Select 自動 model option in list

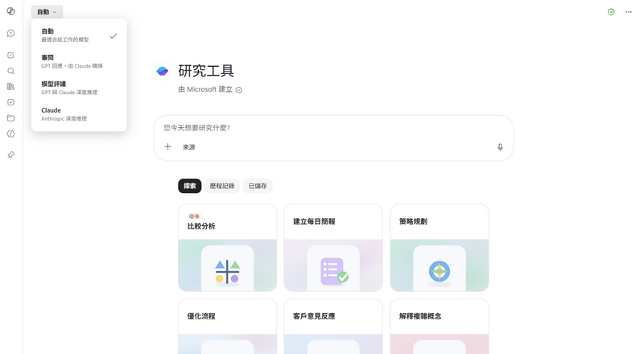[79, 35]
